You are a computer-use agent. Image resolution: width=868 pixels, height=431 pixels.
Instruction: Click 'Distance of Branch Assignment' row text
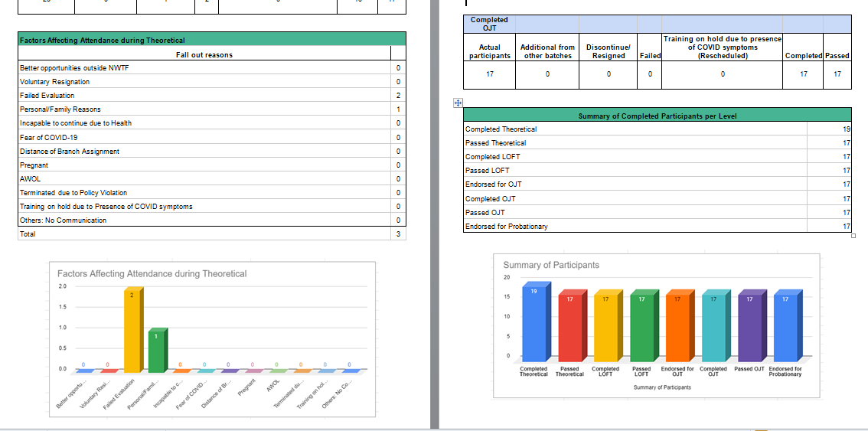coord(70,152)
